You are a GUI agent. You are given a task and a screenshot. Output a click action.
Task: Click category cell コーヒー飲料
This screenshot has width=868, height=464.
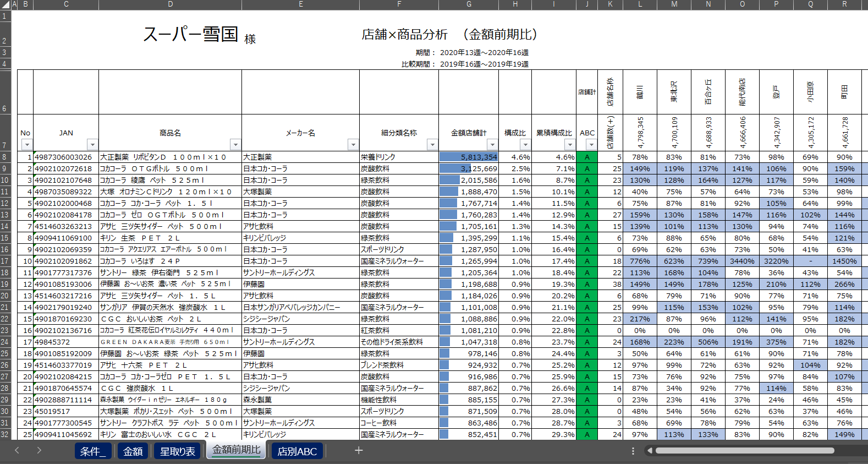399,423
